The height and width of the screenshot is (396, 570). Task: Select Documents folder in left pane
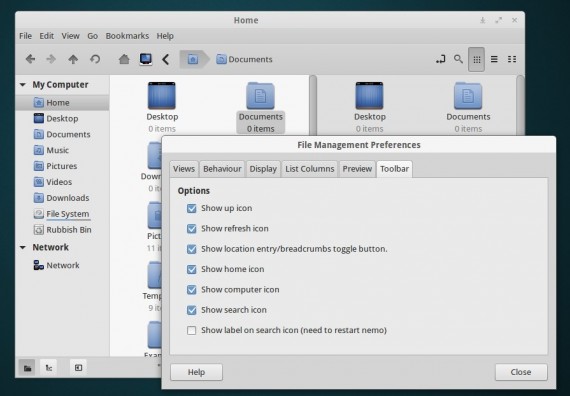tap(260, 107)
